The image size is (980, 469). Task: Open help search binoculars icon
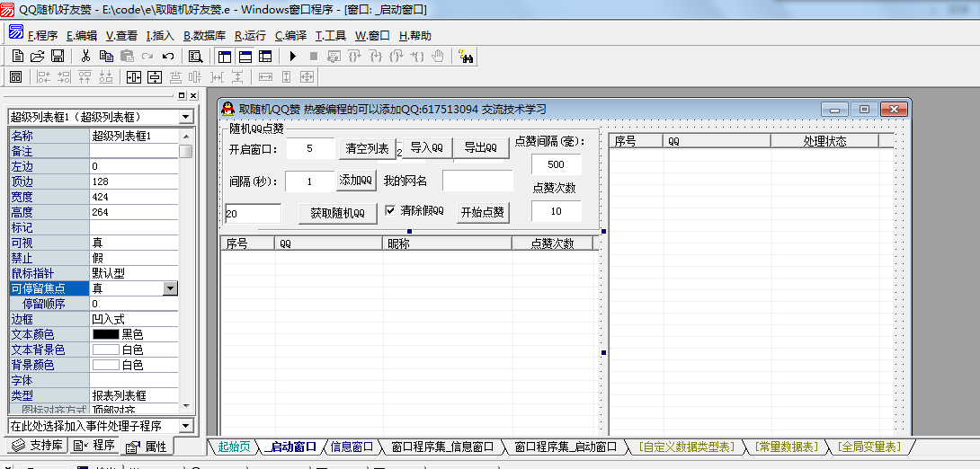pos(466,57)
